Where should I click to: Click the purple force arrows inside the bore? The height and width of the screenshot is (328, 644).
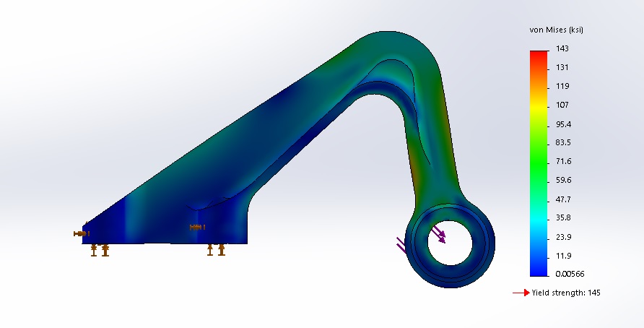(439, 234)
